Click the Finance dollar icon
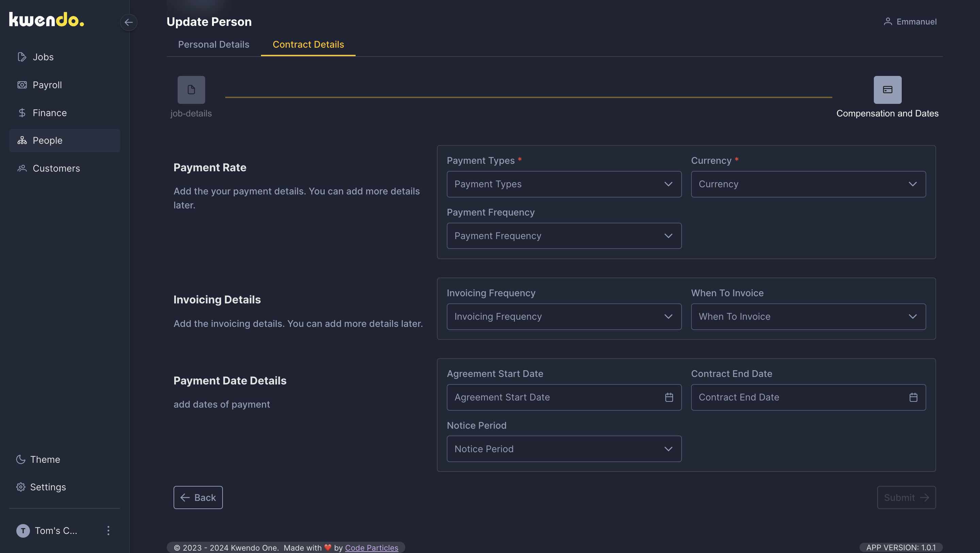Viewport: 980px width, 553px height. 22,113
